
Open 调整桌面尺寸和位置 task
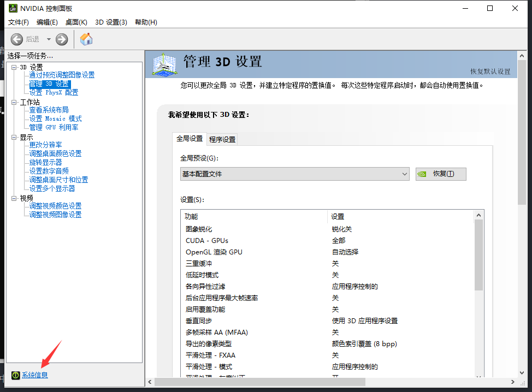click(58, 180)
